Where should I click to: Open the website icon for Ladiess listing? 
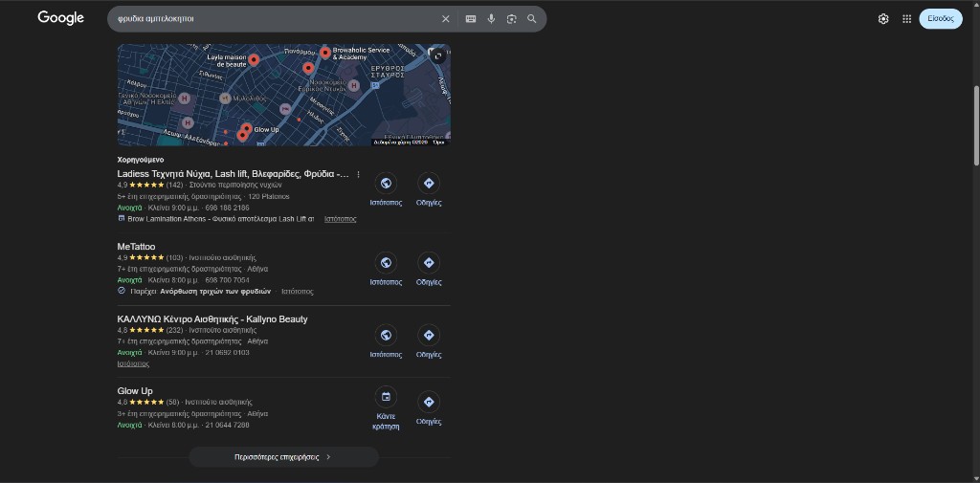point(386,183)
